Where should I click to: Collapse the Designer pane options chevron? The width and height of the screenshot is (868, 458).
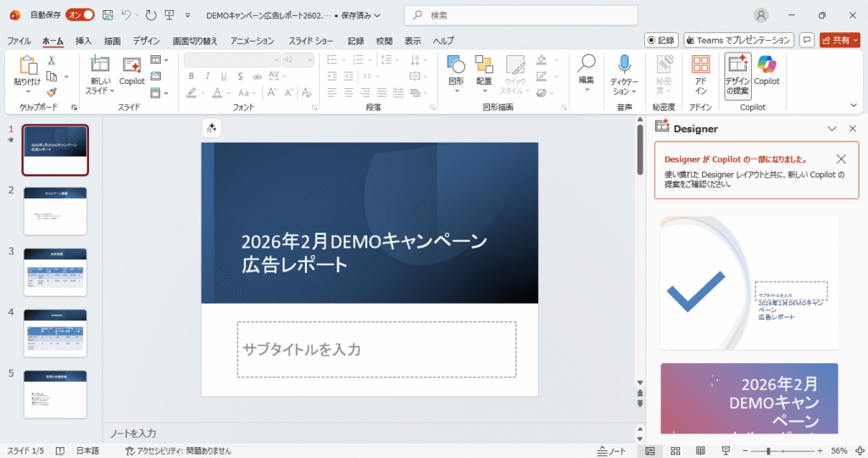pyautogui.click(x=832, y=129)
